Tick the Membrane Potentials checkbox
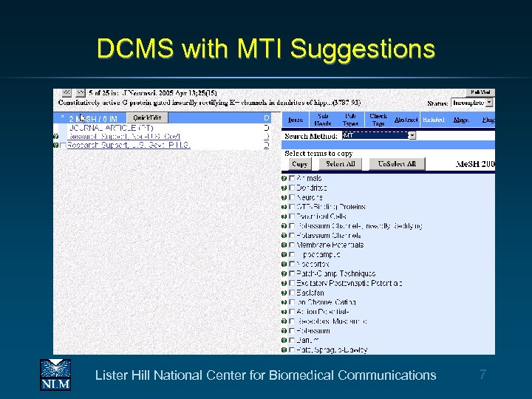 coord(292,245)
